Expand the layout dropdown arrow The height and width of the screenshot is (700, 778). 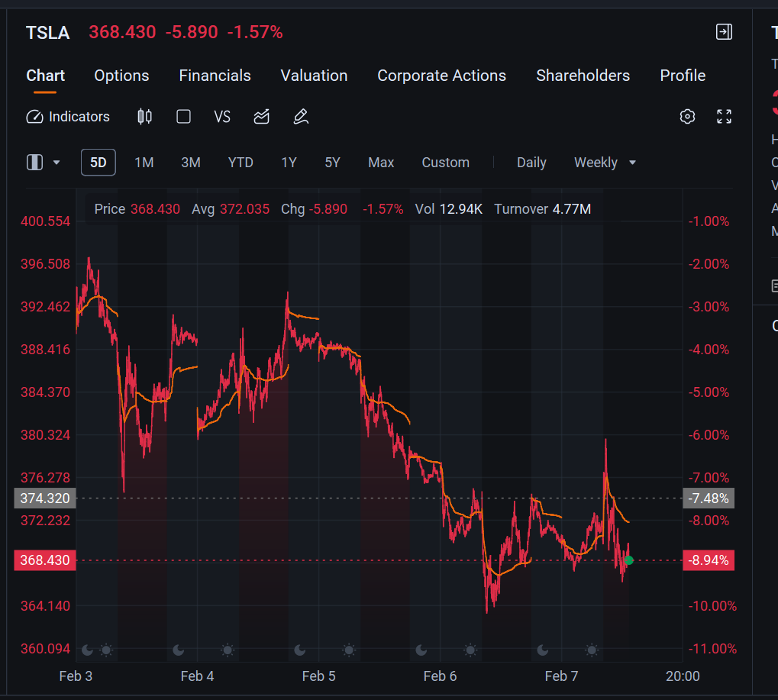pos(56,163)
